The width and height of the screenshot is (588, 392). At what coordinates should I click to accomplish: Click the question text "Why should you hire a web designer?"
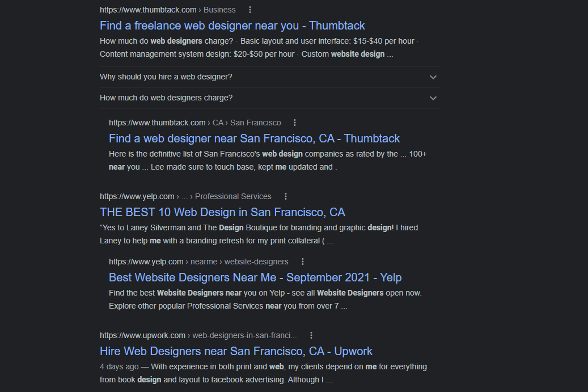pyautogui.click(x=166, y=77)
